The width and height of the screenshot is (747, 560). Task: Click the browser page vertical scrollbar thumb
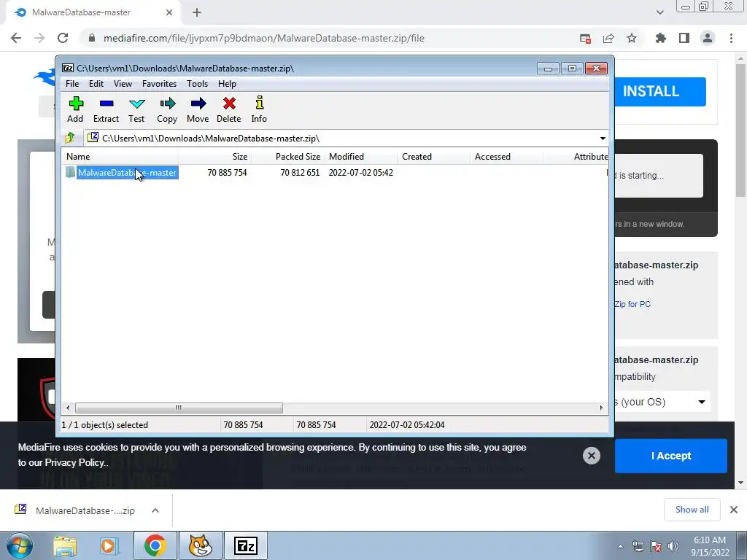[740, 130]
